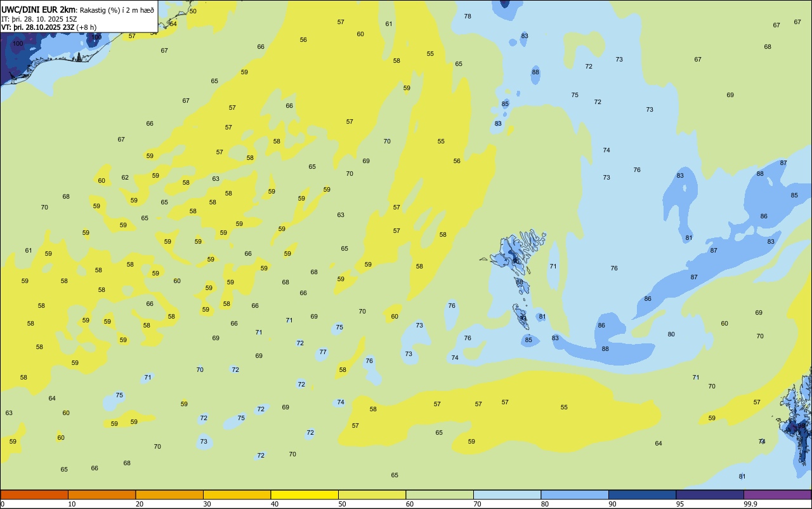Select the amber 20–30 legend swatch

coord(169,494)
